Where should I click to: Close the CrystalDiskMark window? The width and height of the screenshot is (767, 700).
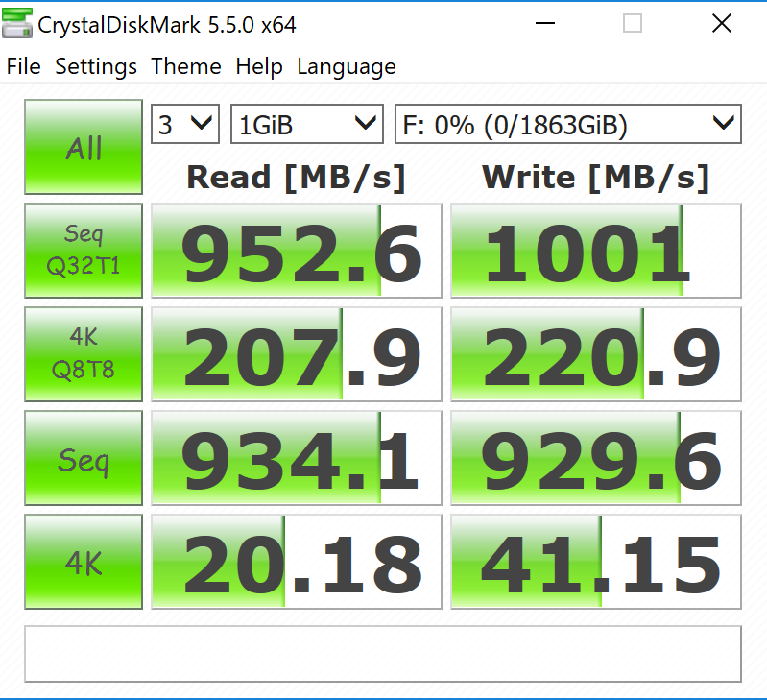[x=722, y=23]
